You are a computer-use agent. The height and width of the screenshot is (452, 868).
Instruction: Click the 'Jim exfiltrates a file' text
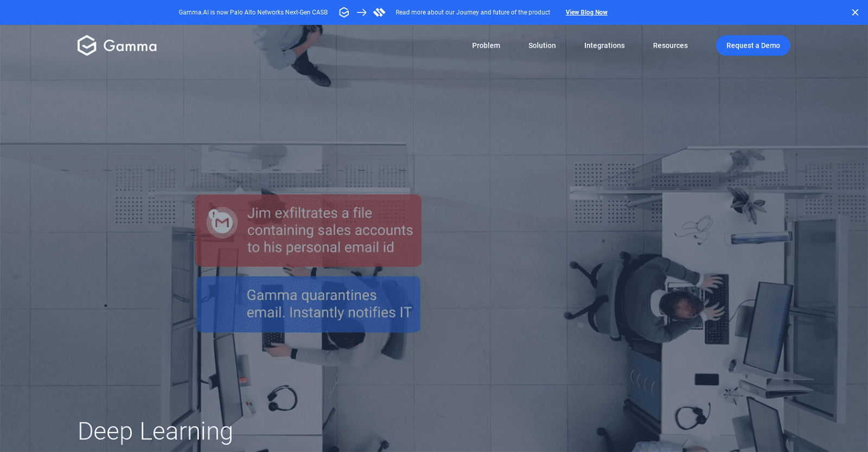pyautogui.click(x=330, y=230)
